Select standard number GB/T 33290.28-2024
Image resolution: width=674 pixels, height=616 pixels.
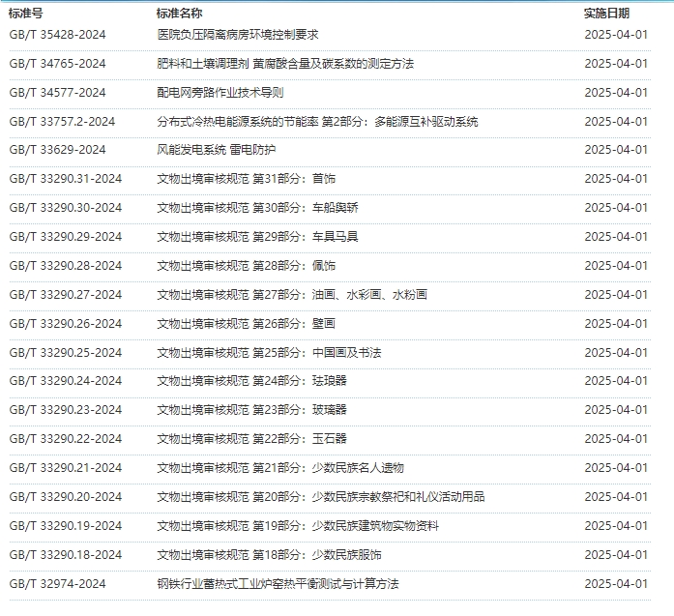65,266
